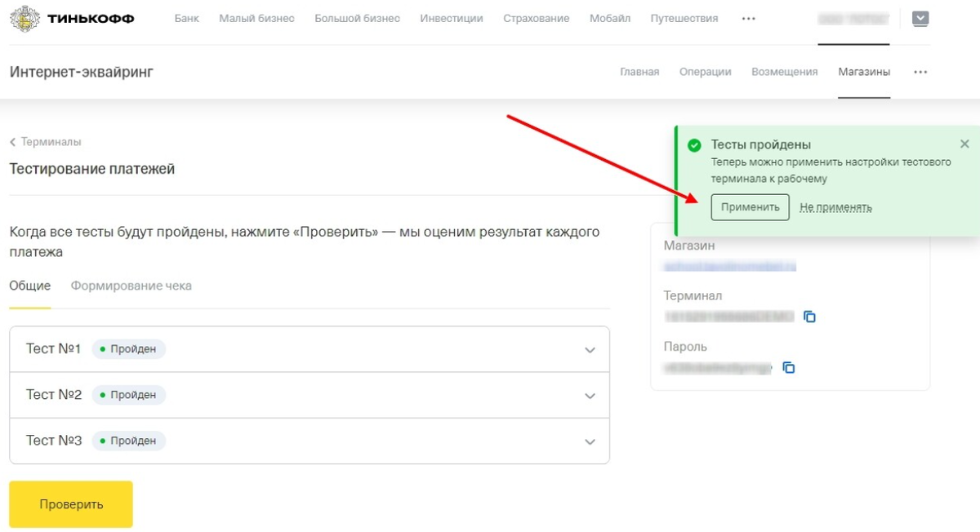This screenshot has width=980, height=532.
Task: Switch to Формирование чека tab
Action: point(131,286)
